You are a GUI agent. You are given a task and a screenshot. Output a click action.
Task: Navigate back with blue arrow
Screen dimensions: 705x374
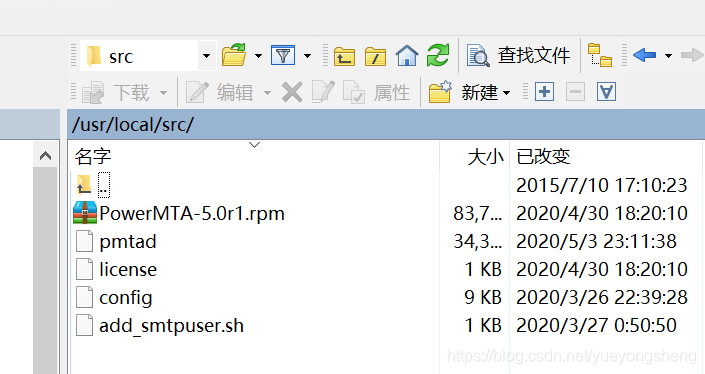644,55
